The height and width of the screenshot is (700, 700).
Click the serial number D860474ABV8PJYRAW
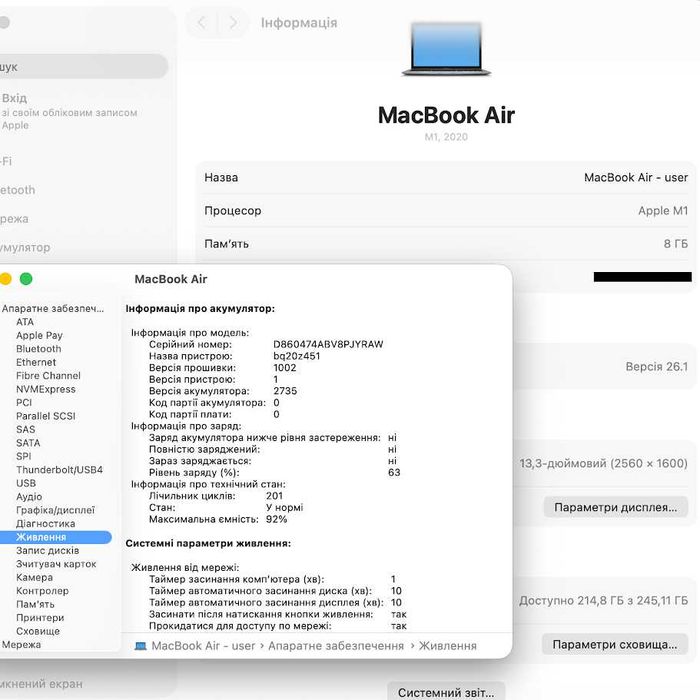coord(328,344)
